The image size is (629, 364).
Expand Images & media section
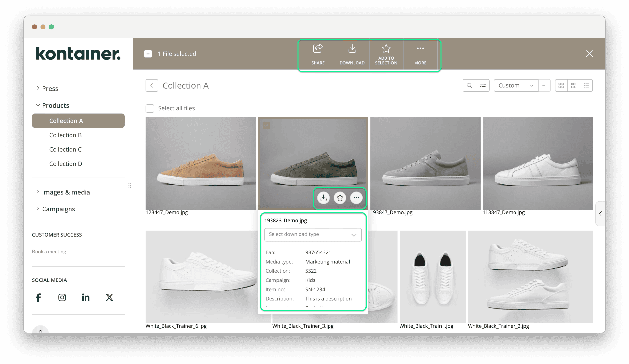(38, 192)
